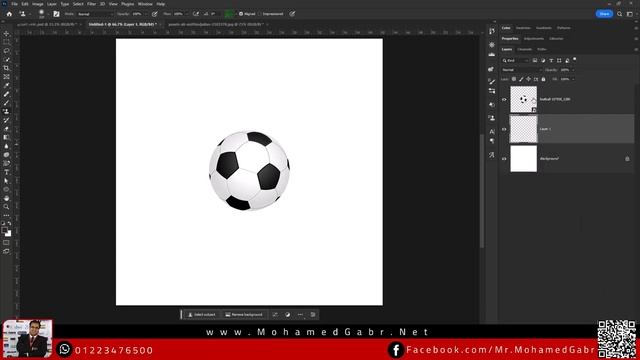The height and width of the screenshot is (360, 640).
Task: Open the layer blend mode dropdown
Action: (521, 70)
